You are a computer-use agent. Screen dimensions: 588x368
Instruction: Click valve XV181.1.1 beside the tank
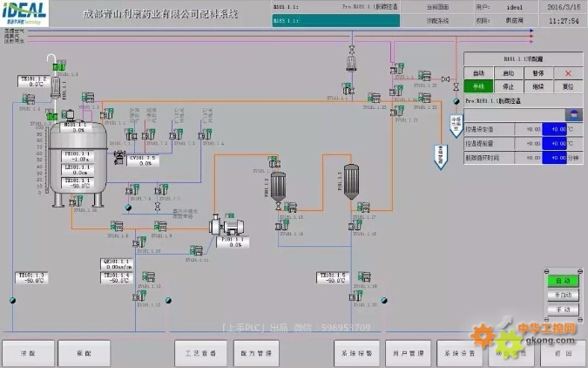tap(107, 113)
